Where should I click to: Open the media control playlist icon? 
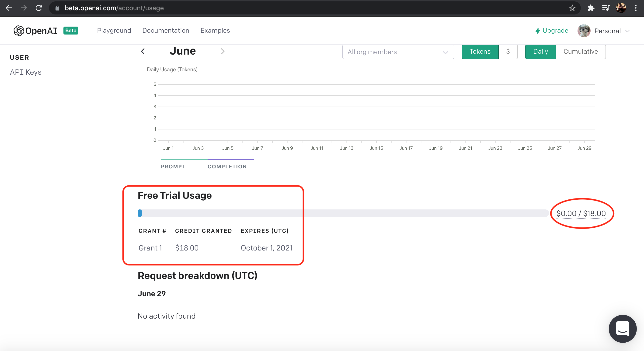click(x=606, y=8)
